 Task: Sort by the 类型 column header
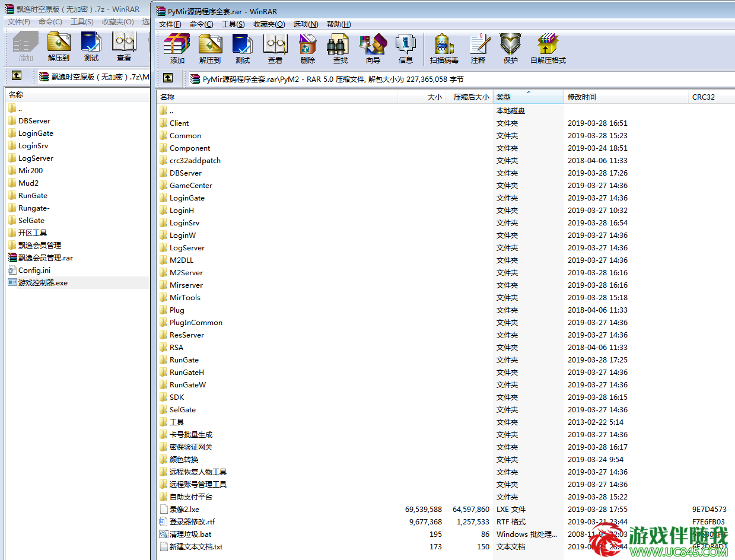click(529, 97)
